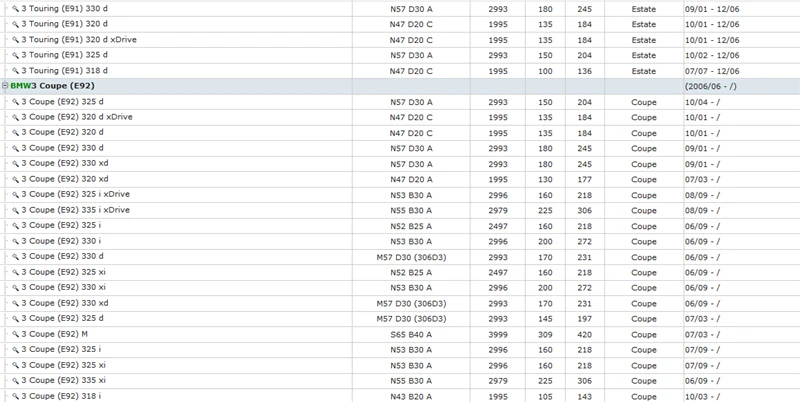Screen dimensions: 800x402
Task: Open the 3 Touring (E91) 320 d xDrive entry
Action: point(79,40)
